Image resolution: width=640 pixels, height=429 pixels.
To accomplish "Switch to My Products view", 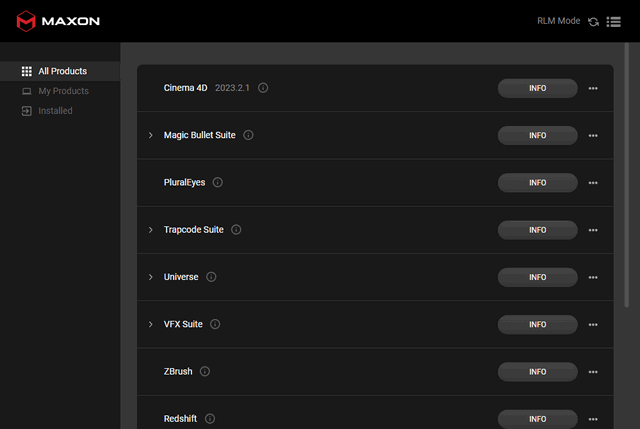I will [x=62, y=91].
